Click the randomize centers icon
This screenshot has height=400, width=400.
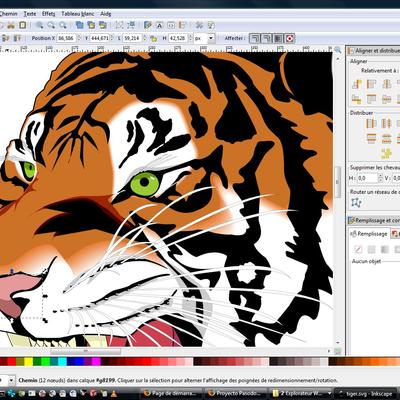coord(386,153)
